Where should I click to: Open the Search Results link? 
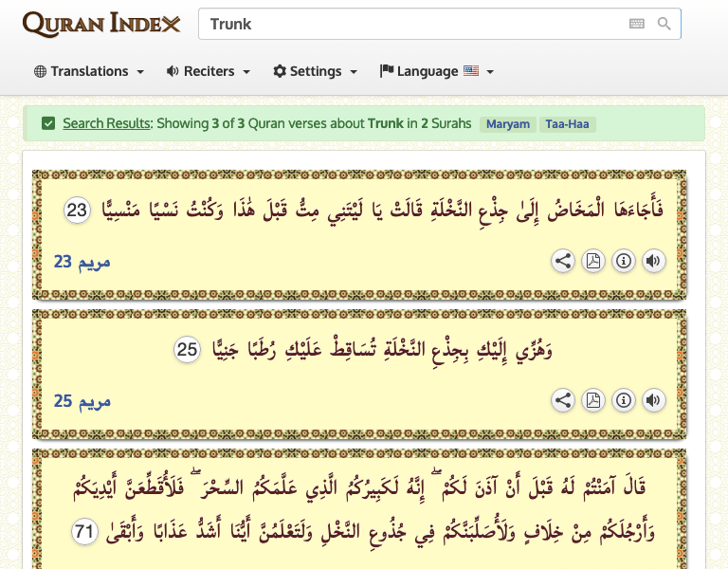(x=106, y=123)
